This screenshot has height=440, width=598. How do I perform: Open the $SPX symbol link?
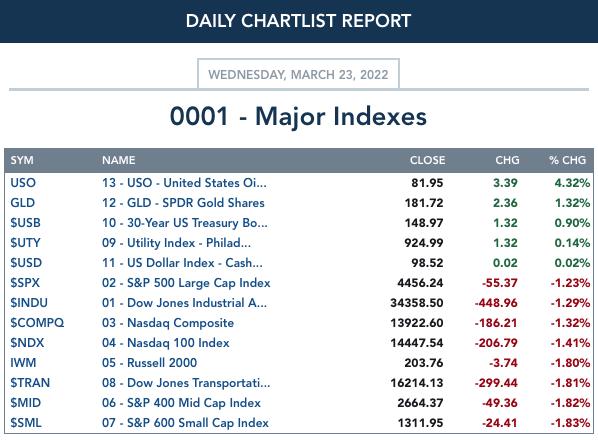[25, 283]
